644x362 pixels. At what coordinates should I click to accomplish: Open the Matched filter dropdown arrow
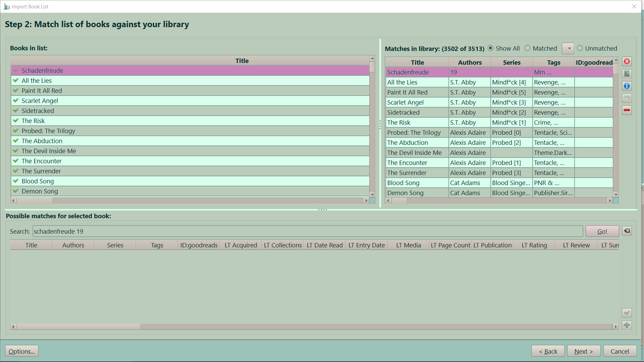tap(568, 49)
